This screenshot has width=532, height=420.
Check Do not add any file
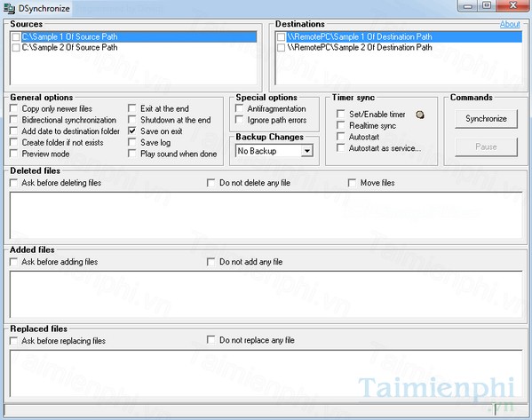[x=211, y=262]
